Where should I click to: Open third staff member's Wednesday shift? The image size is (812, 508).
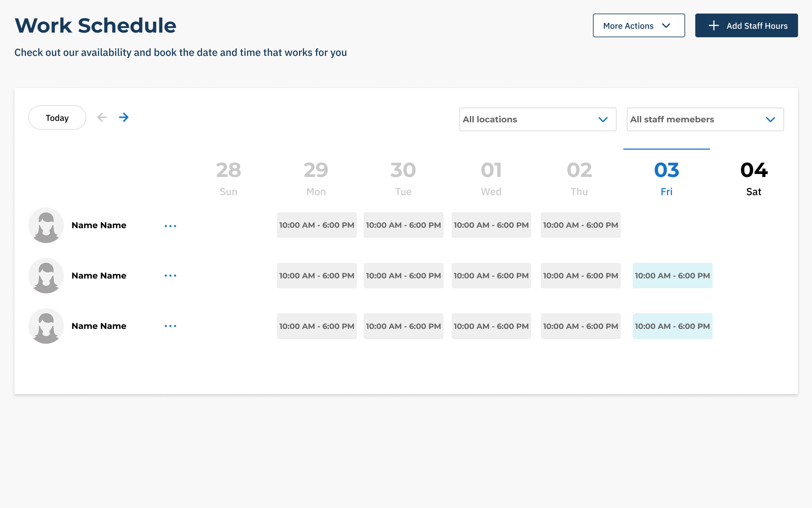pyautogui.click(x=491, y=326)
